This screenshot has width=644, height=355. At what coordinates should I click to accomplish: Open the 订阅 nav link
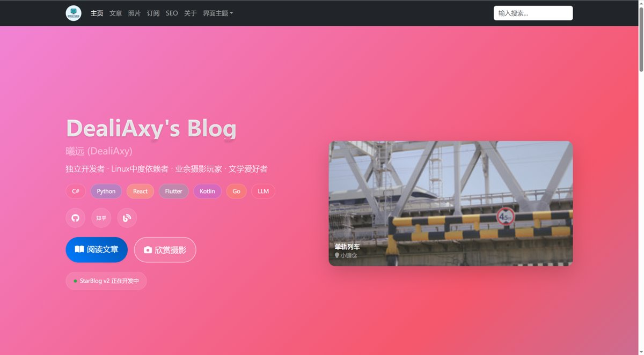click(x=153, y=13)
